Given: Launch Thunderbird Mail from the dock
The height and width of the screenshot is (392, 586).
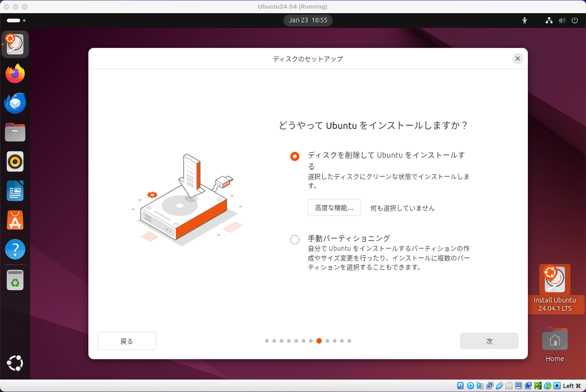Looking at the screenshot, I should [x=15, y=103].
